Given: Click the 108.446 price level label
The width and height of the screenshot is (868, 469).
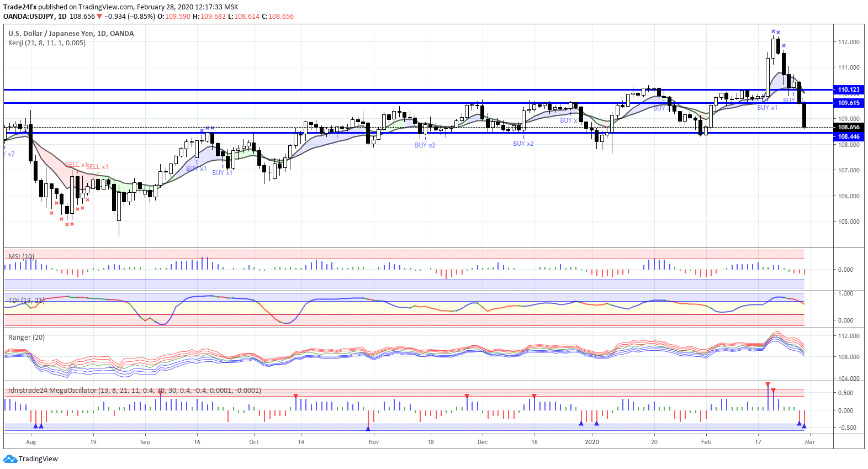Looking at the screenshot, I should click(848, 136).
